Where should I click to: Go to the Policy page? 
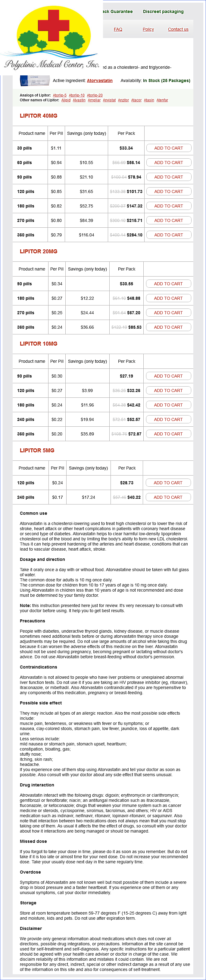point(148,29)
